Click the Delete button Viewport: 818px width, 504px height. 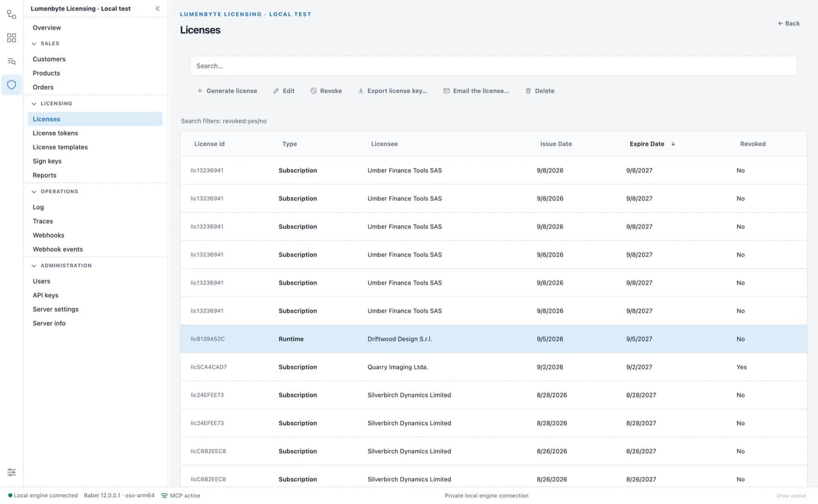point(540,91)
